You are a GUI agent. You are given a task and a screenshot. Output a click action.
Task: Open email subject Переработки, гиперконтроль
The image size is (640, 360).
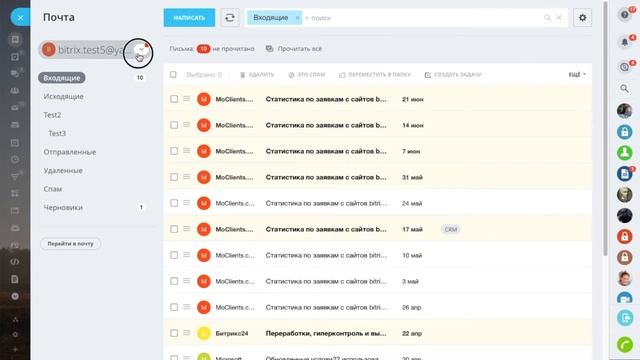point(326,333)
